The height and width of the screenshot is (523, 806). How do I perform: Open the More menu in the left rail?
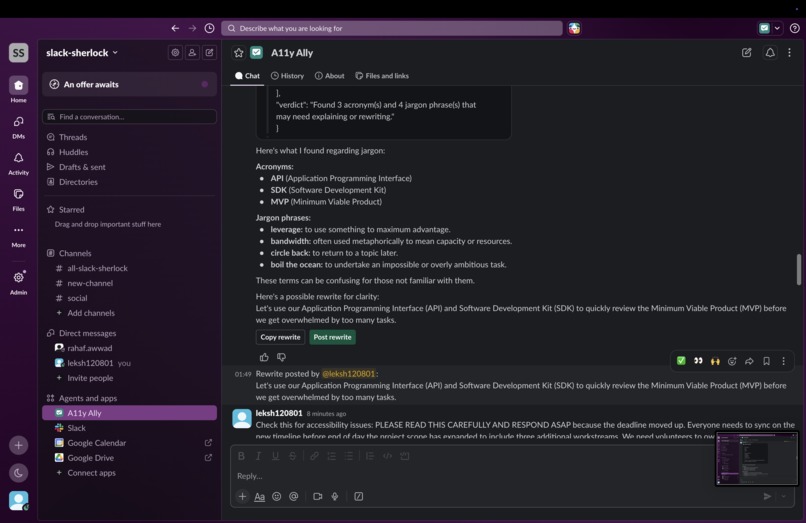(x=19, y=236)
